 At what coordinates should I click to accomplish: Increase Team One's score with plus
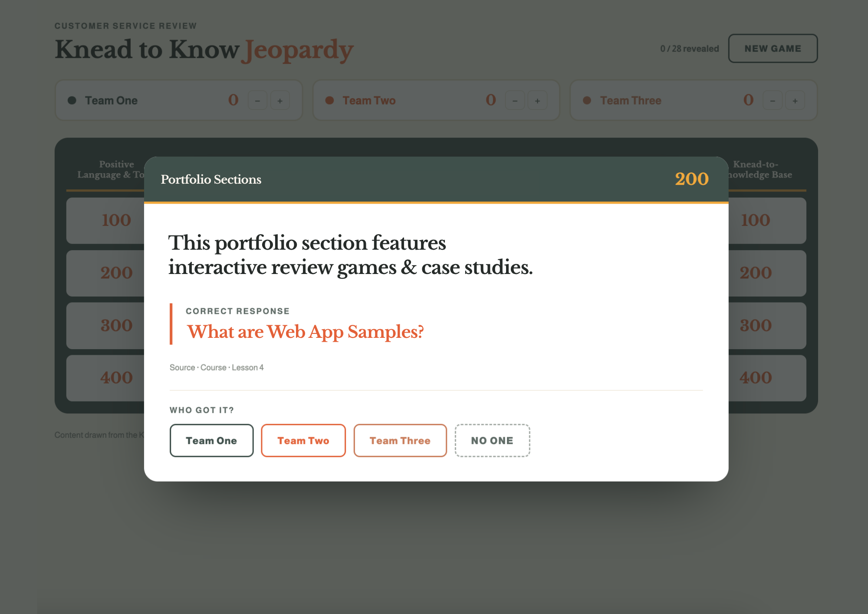280,100
